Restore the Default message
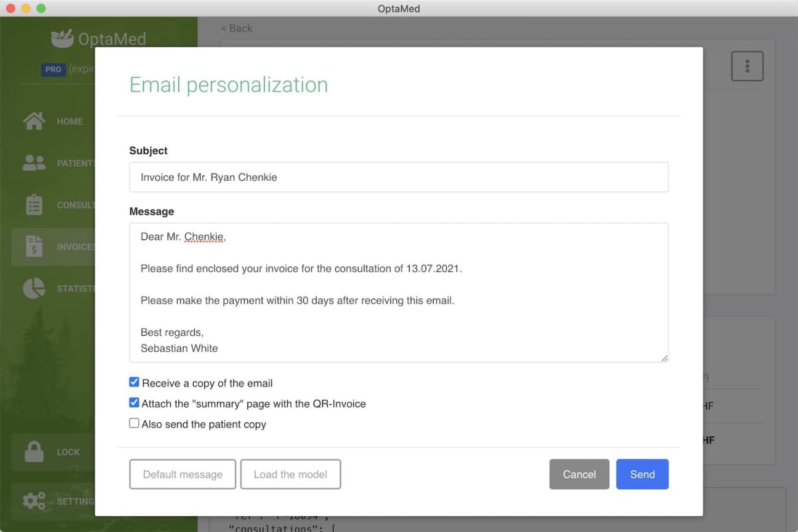The image size is (798, 532). (182, 474)
